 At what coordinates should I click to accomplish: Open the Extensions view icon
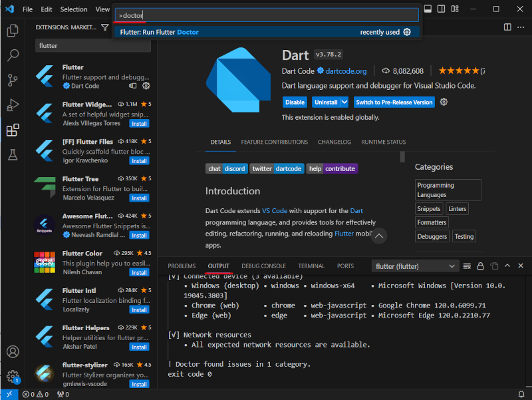tap(13, 130)
